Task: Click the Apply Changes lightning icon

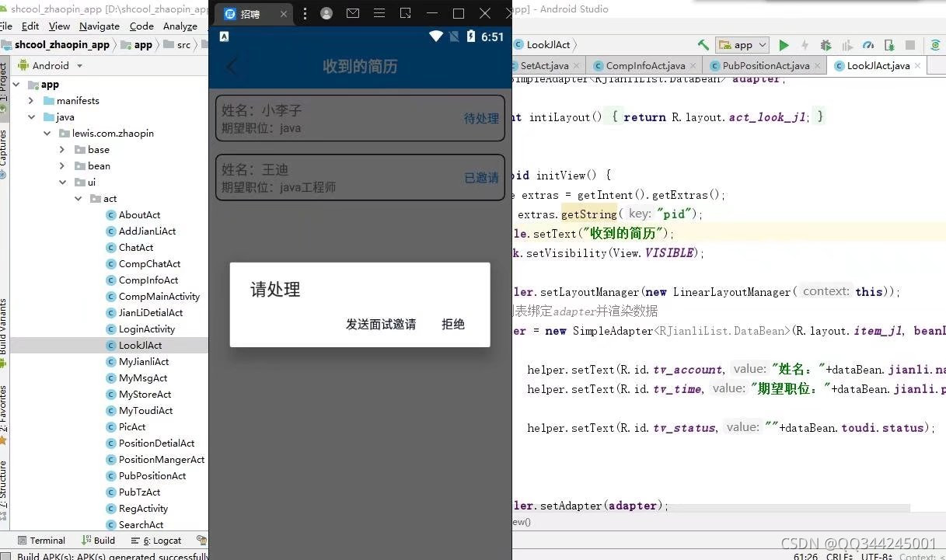Action: pyautogui.click(x=805, y=45)
